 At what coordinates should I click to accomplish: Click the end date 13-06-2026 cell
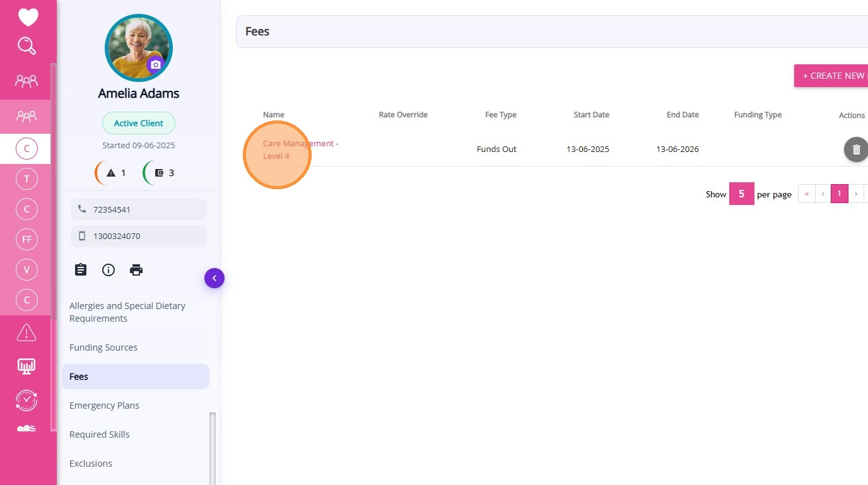(x=677, y=149)
